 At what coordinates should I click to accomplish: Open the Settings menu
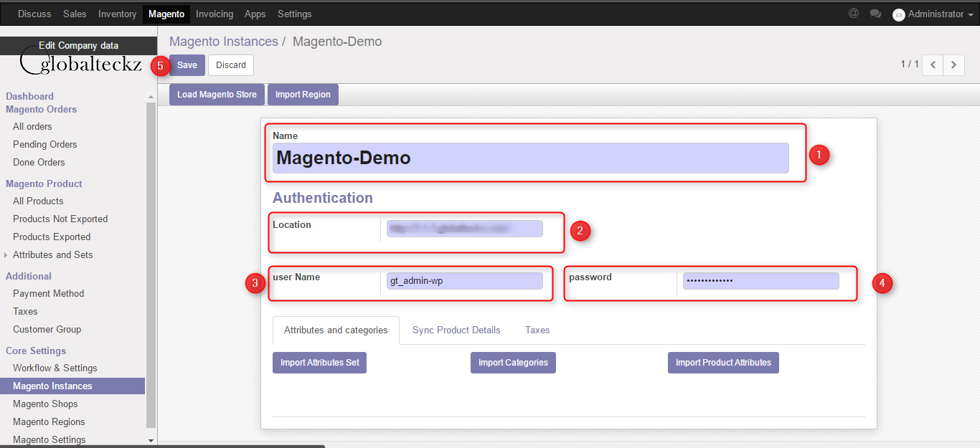[x=294, y=14]
